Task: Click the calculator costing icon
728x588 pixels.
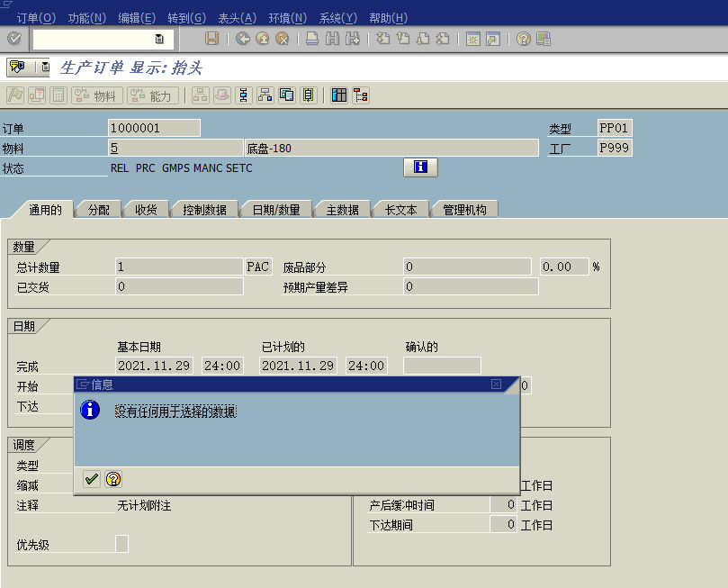Action: tap(58, 95)
